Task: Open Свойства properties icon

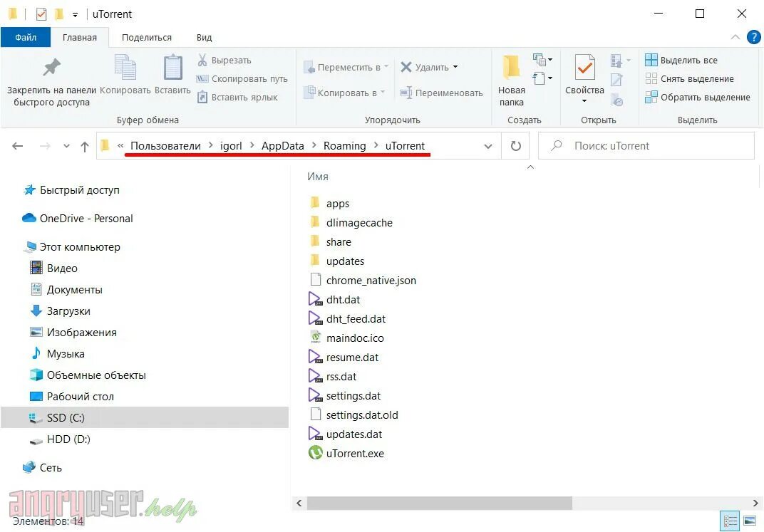Action: pos(584,67)
